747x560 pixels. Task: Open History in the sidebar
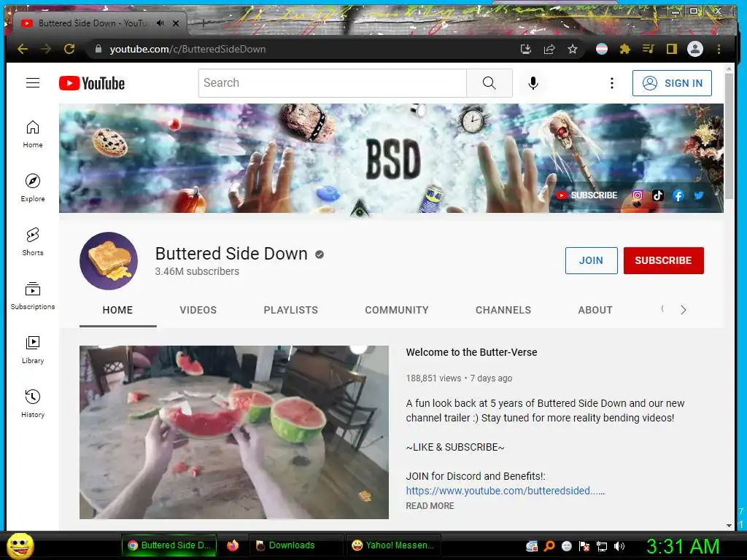pyautogui.click(x=33, y=404)
